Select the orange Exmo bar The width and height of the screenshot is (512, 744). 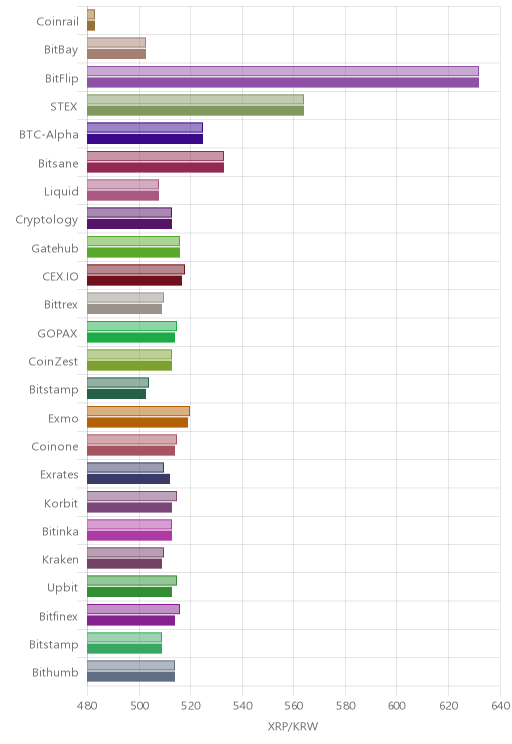tap(138, 422)
